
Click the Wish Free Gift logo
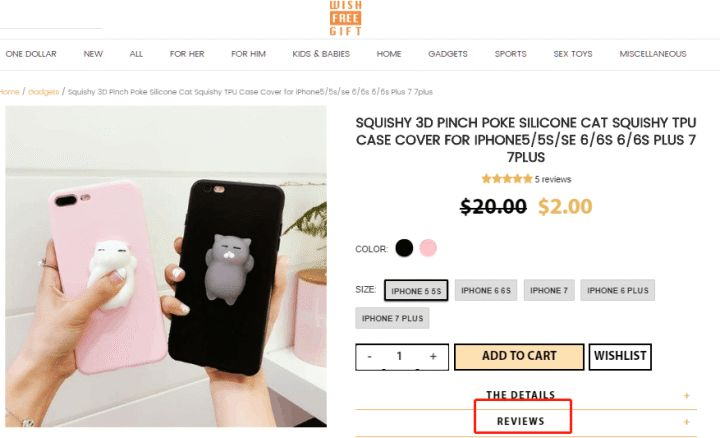(x=345, y=18)
